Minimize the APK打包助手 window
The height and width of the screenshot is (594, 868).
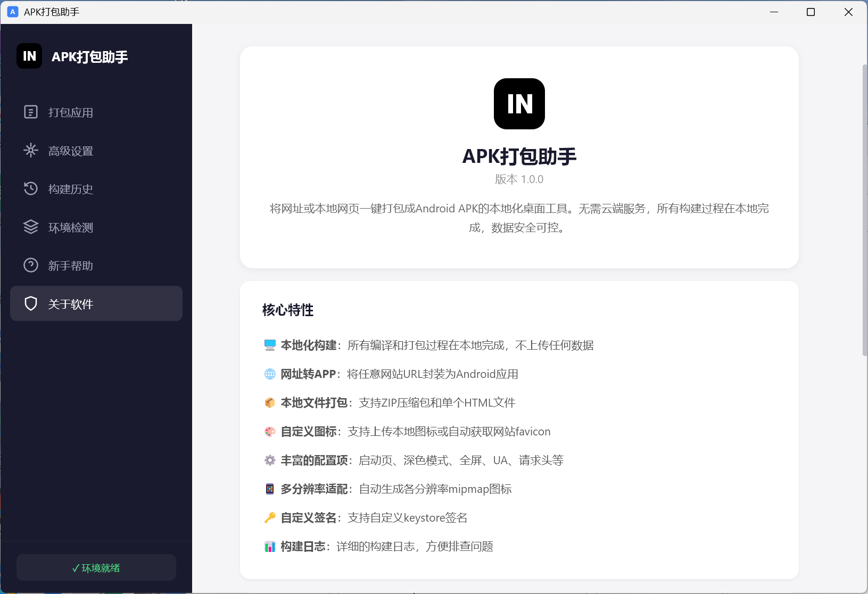774,12
